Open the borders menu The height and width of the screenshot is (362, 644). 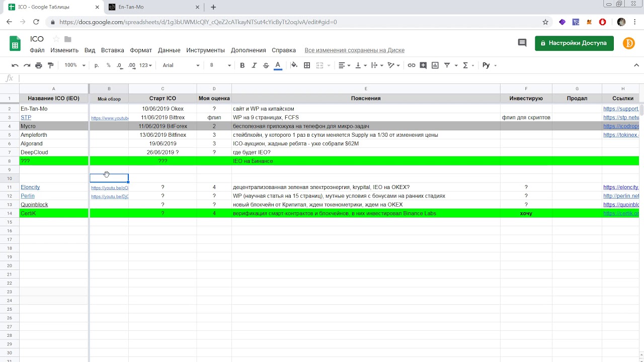pyautogui.click(x=307, y=65)
